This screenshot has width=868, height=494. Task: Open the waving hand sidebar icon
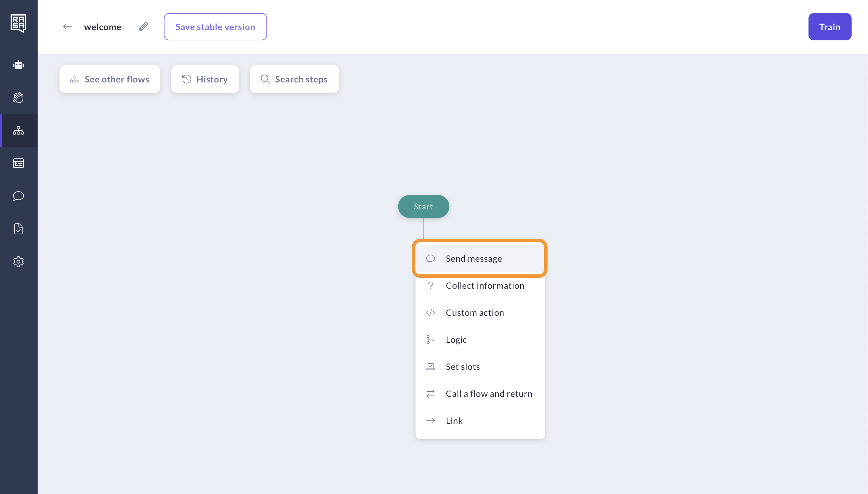[x=18, y=97]
